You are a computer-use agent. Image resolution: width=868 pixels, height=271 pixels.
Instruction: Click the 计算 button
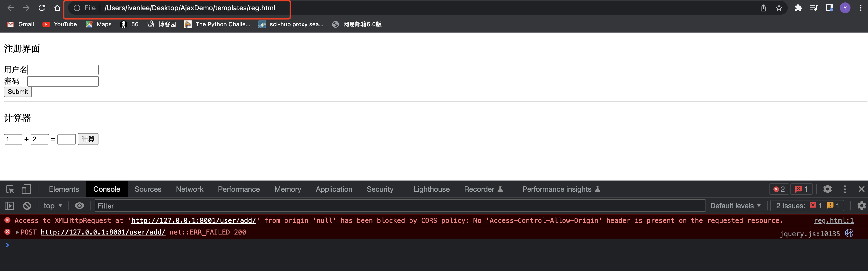pos(88,139)
